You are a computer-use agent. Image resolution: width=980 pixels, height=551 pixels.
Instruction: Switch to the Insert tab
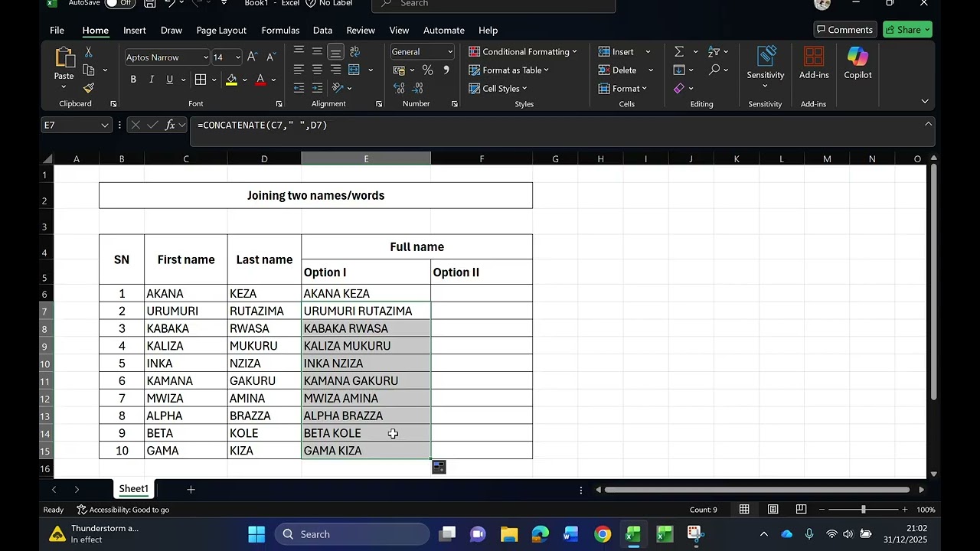click(135, 30)
